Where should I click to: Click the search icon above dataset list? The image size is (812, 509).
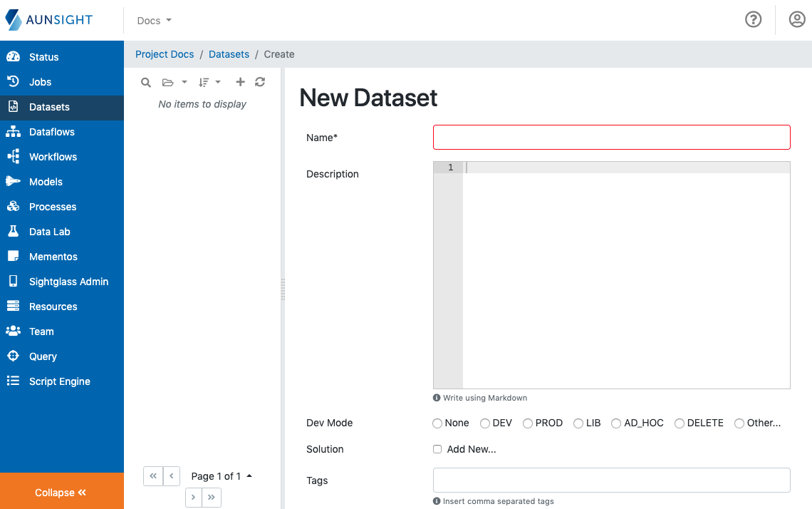tap(145, 82)
